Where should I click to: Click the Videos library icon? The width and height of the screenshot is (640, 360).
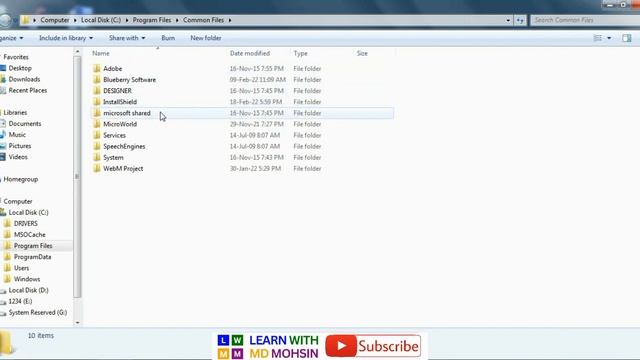tap(3, 157)
